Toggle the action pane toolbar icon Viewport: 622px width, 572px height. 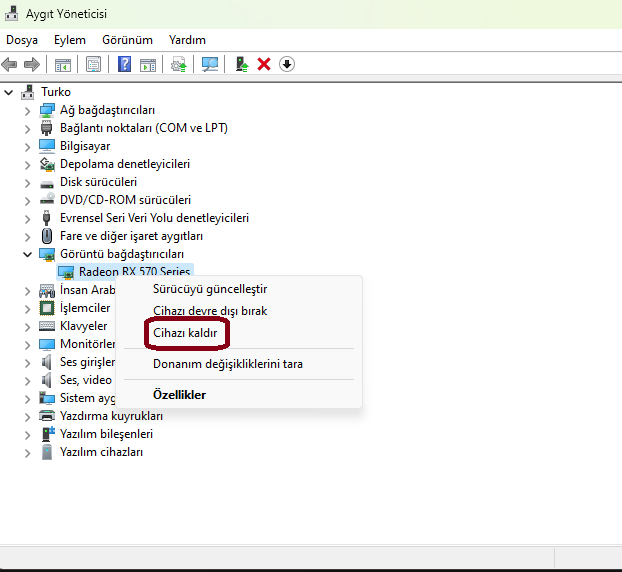pyautogui.click(x=148, y=64)
